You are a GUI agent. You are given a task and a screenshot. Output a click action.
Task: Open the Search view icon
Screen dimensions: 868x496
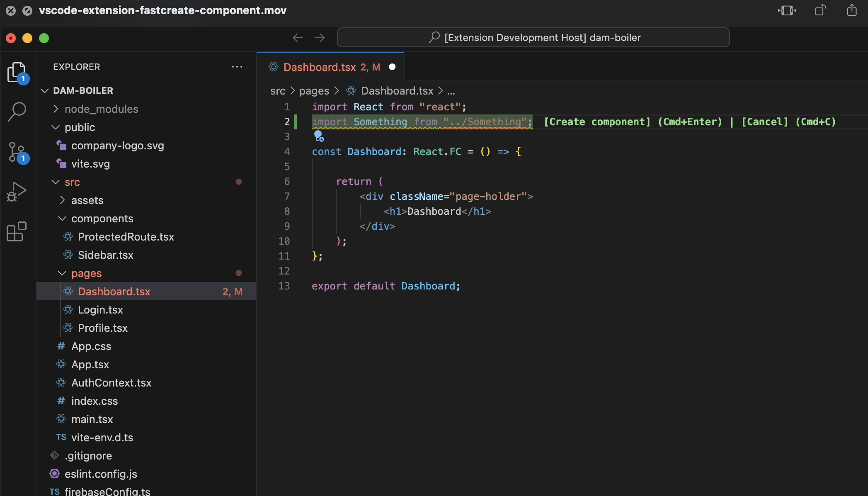pos(17,112)
